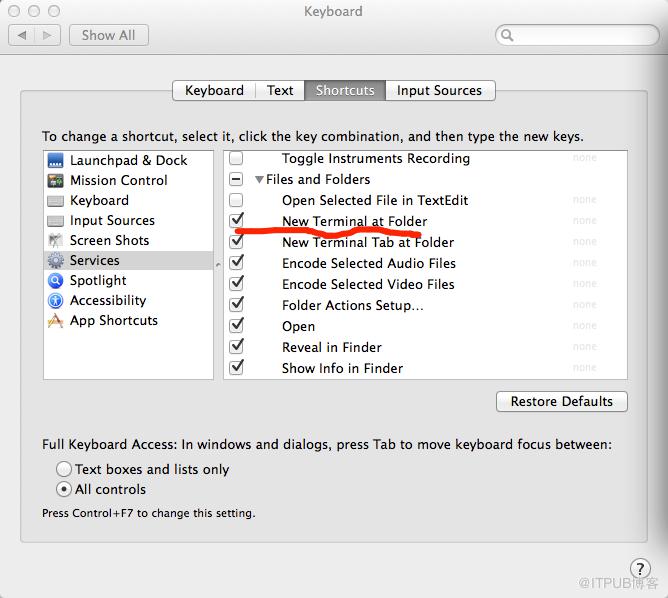Uncheck Encode Selected Video Files
Viewport: 668px width, 598px height.
pos(236,283)
